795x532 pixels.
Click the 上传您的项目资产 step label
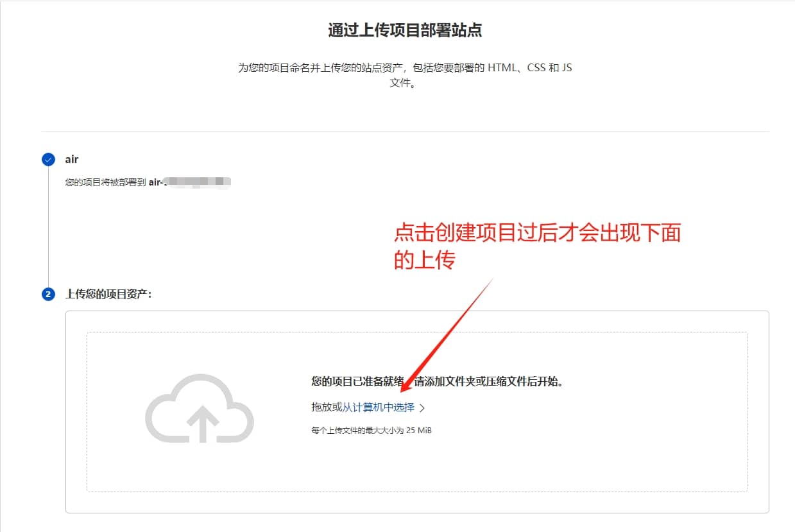click(108, 294)
